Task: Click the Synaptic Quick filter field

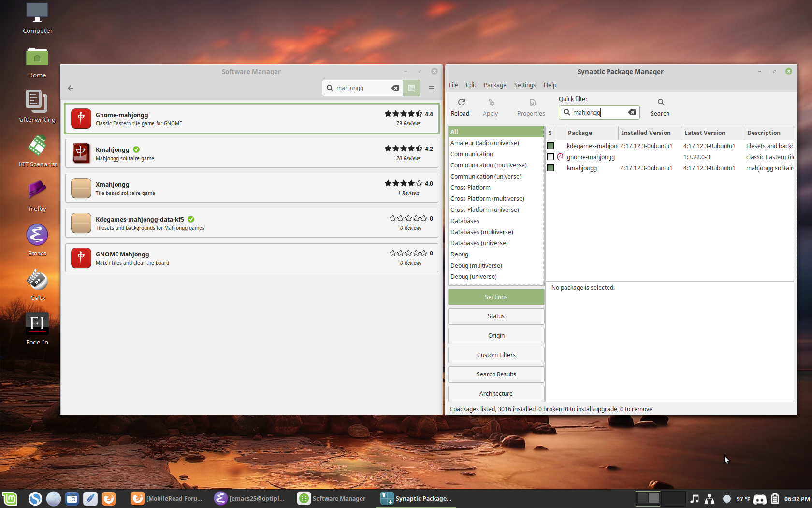Action: pos(599,112)
